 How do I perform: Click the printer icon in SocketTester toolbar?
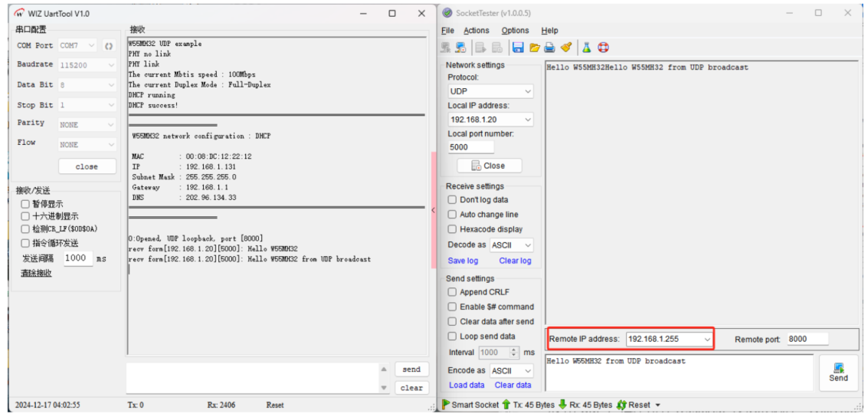pyautogui.click(x=550, y=48)
